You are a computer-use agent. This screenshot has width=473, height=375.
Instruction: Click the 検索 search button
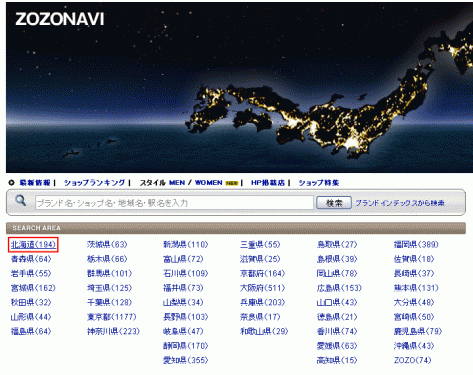[334, 203]
